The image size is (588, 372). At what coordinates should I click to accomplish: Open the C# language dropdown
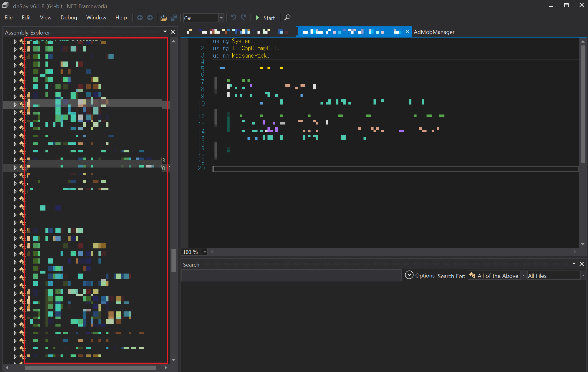(x=221, y=18)
